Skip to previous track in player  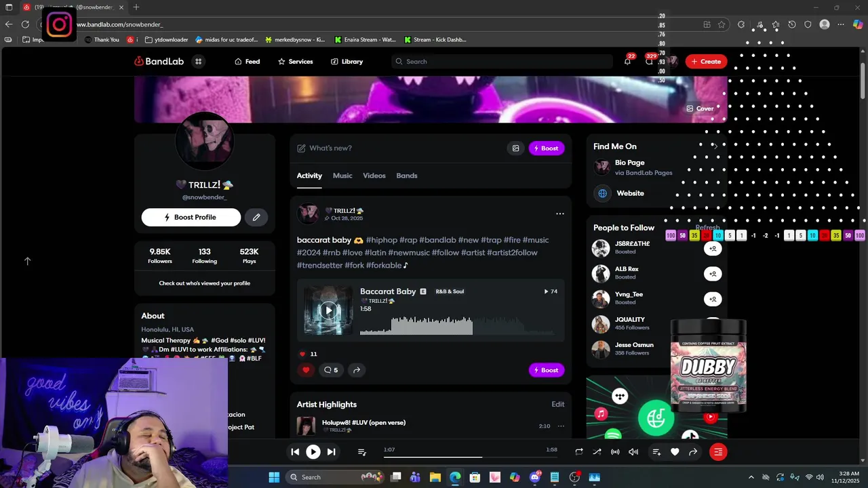(295, 451)
